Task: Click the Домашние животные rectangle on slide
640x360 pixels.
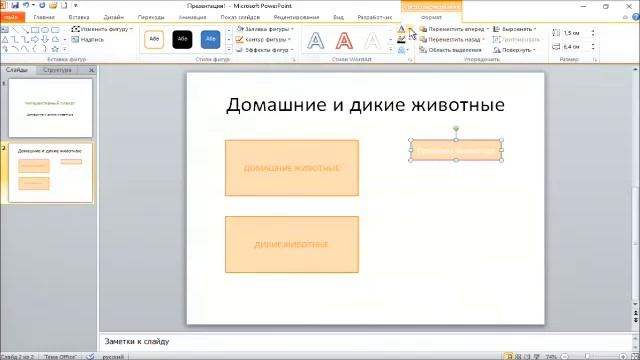Action: 292,168
